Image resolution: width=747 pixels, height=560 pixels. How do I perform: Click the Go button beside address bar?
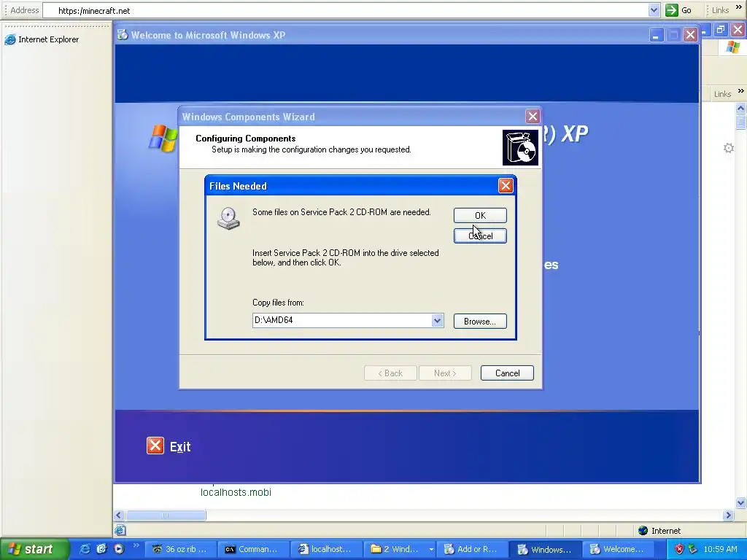coord(678,10)
